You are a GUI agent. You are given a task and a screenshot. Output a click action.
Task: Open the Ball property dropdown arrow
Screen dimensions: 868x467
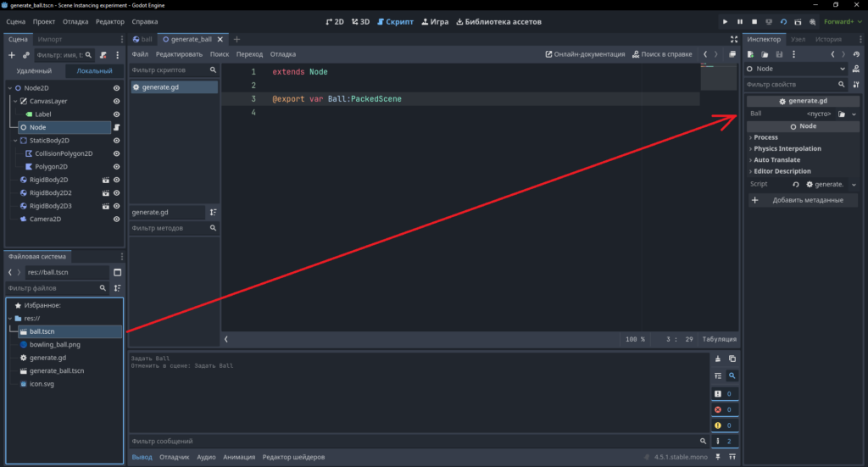click(x=854, y=114)
